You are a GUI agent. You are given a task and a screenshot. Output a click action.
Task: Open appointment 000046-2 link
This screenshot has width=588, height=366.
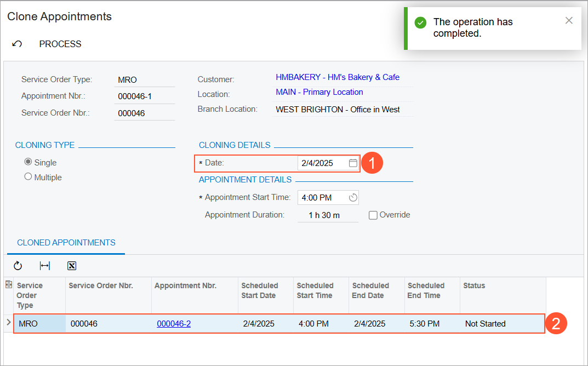pos(174,324)
